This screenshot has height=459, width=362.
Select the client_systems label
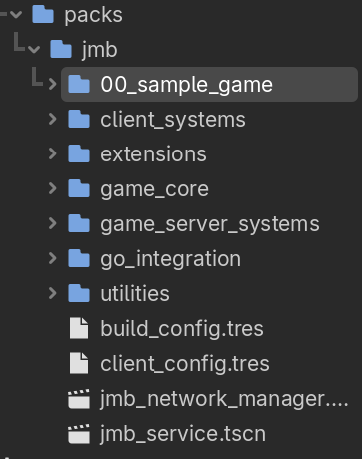pos(173,120)
